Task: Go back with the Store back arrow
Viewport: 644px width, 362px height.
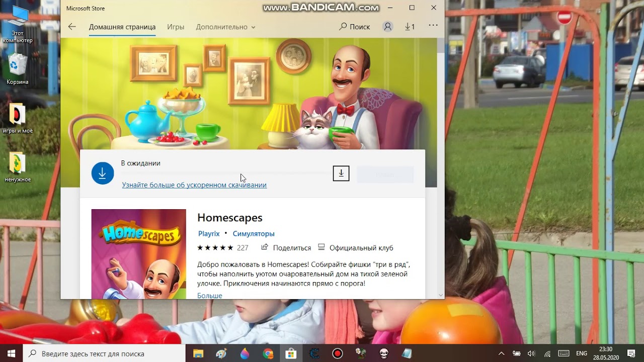Action: [x=72, y=27]
